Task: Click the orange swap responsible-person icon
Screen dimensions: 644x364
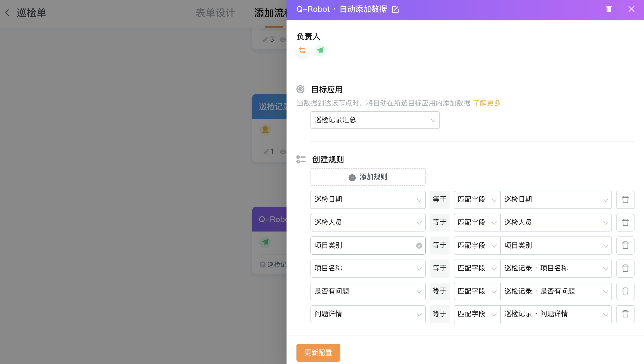Action: coord(303,51)
